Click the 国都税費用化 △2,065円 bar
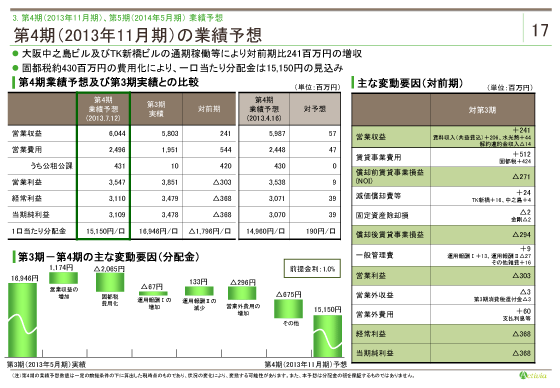Image resolution: width=560 pixels, height=388 pixels. coord(110,282)
